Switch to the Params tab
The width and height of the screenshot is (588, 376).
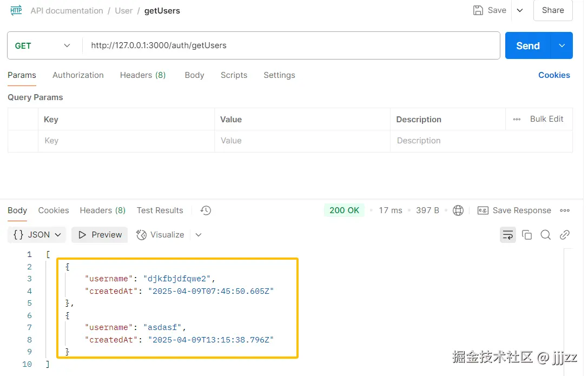click(x=22, y=75)
